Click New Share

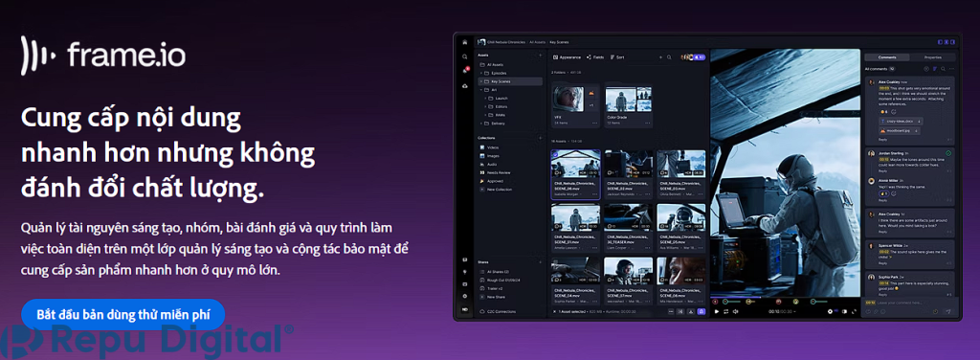click(492, 296)
